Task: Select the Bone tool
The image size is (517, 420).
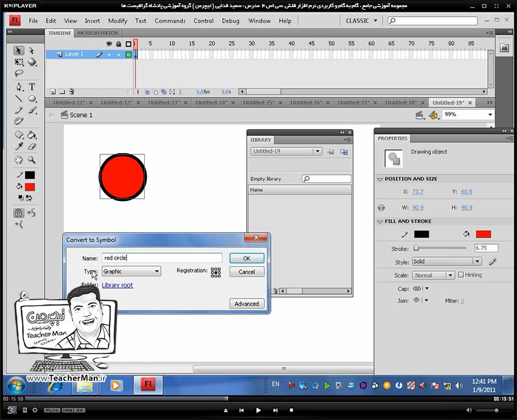Action: click(x=19, y=134)
